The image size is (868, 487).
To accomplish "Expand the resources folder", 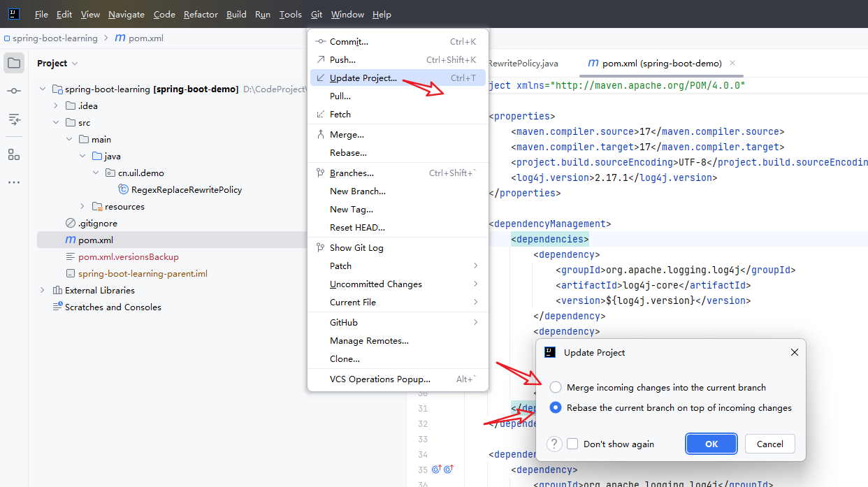I will [82, 207].
